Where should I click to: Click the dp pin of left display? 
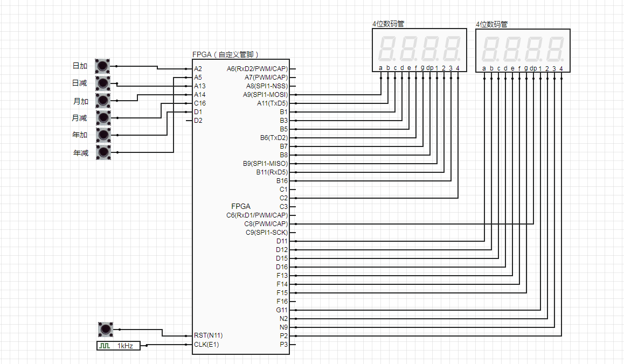(x=430, y=68)
